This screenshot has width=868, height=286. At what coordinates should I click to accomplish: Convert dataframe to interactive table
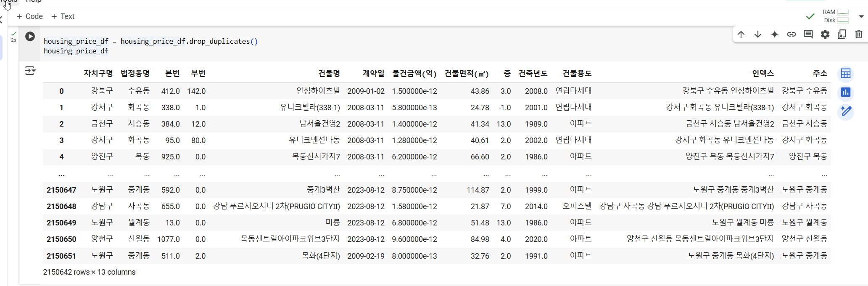(x=846, y=74)
